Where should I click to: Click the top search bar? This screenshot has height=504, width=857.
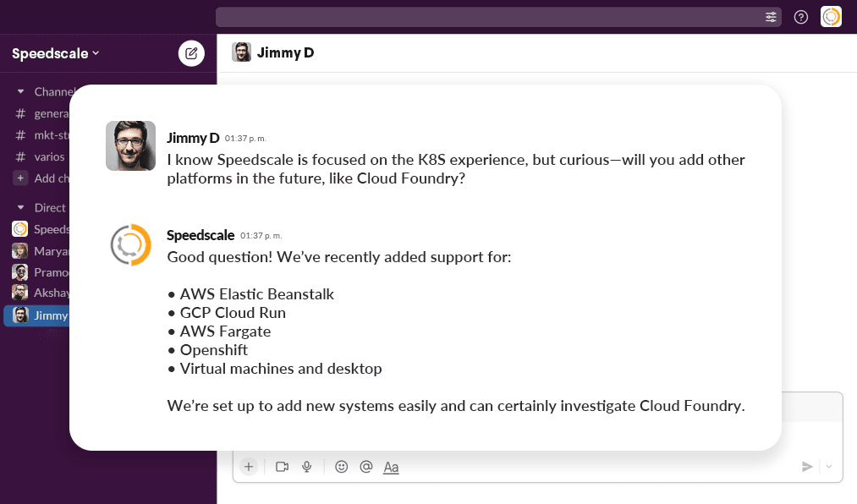pos(498,18)
